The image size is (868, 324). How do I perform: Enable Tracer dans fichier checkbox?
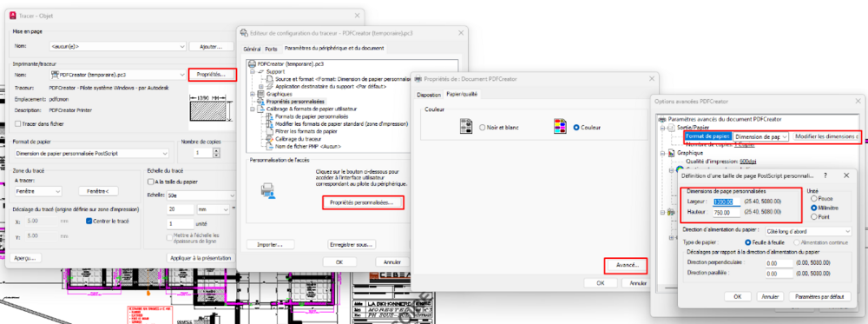(18, 124)
